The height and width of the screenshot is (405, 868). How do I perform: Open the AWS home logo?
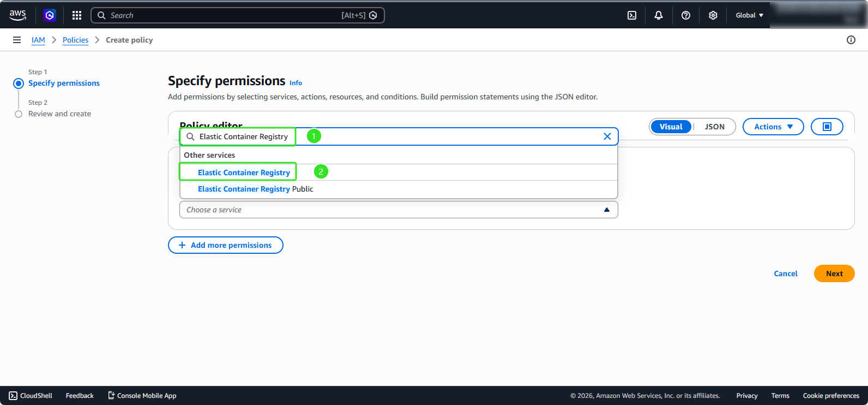coord(17,15)
